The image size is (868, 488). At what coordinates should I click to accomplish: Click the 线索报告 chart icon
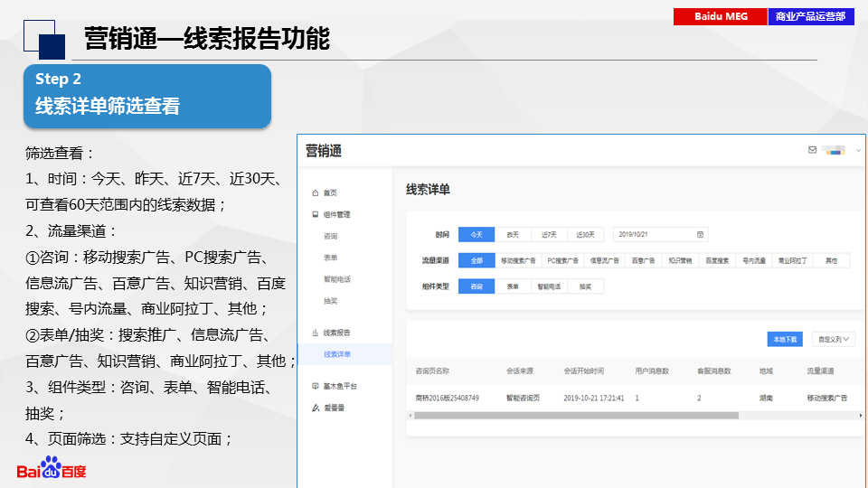click(315, 333)
